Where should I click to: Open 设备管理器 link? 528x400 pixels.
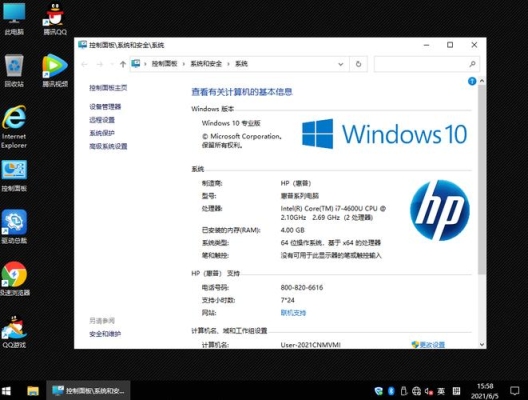tap(105, 107)
